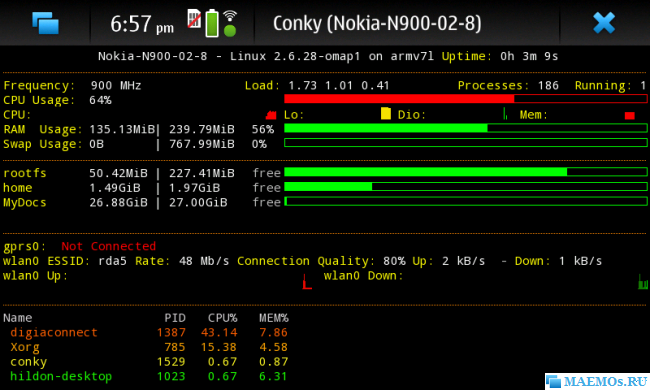Viewport: 650px width, 390px height.
Task: Click the red Mem graph marker
Action: 630,116
